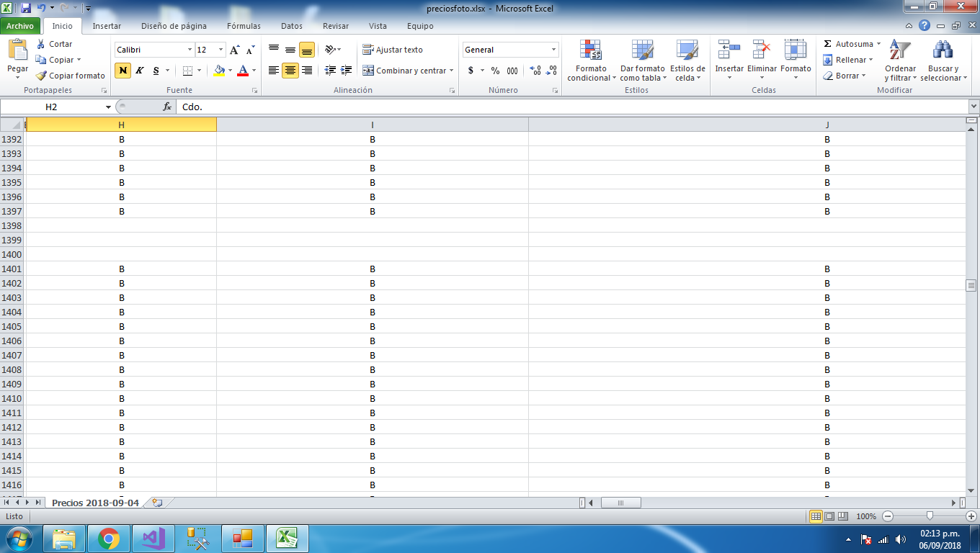Viewport: 980px width, 553px height.
Task: Toggle center horizontal alignment
Action: (x=290, y=71)
